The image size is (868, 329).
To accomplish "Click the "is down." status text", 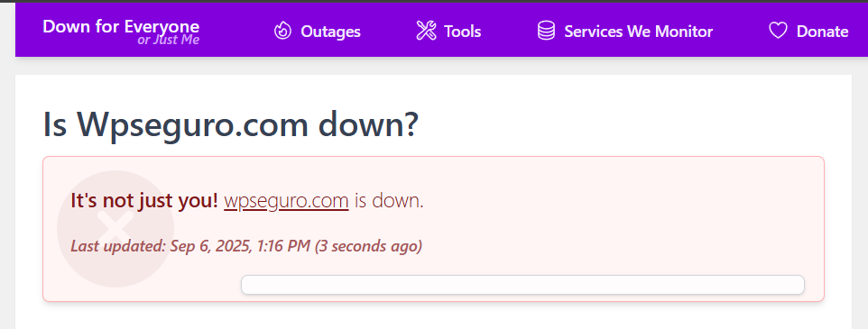I will [x=389, y=201].
